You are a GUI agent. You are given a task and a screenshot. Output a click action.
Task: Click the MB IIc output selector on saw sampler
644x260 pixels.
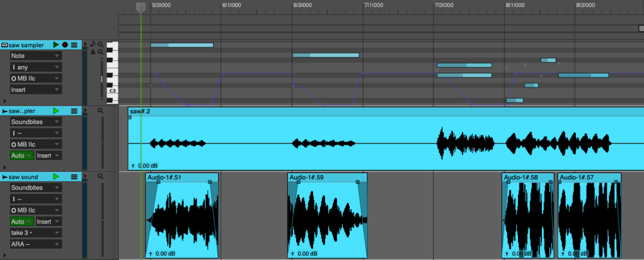coord(35,79)
